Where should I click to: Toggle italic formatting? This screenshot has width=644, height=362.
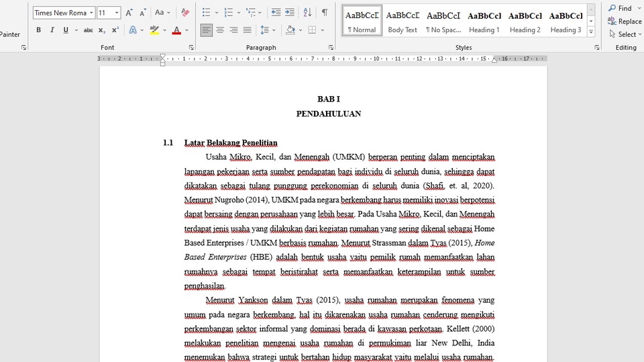52,30
